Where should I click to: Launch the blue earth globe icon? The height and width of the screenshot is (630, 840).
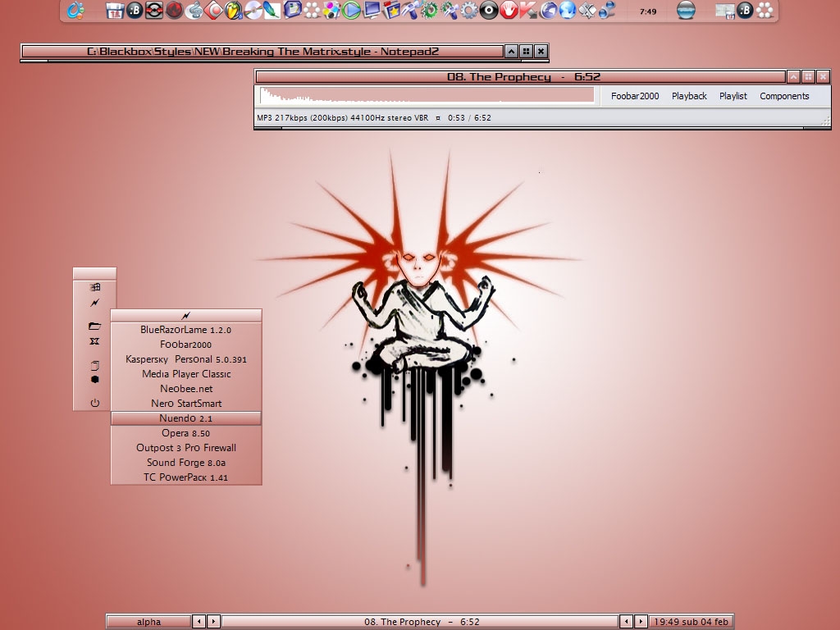[x=568, y=10]
